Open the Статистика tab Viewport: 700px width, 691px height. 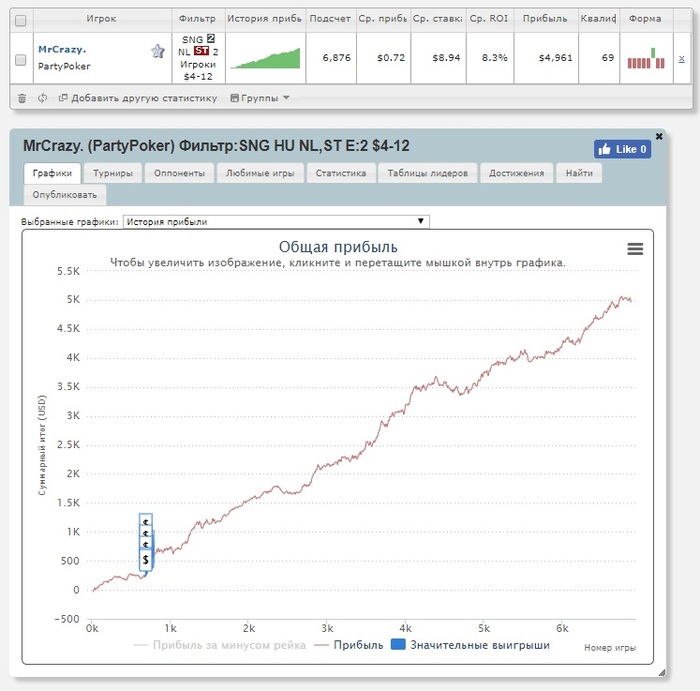pos(341,173)
